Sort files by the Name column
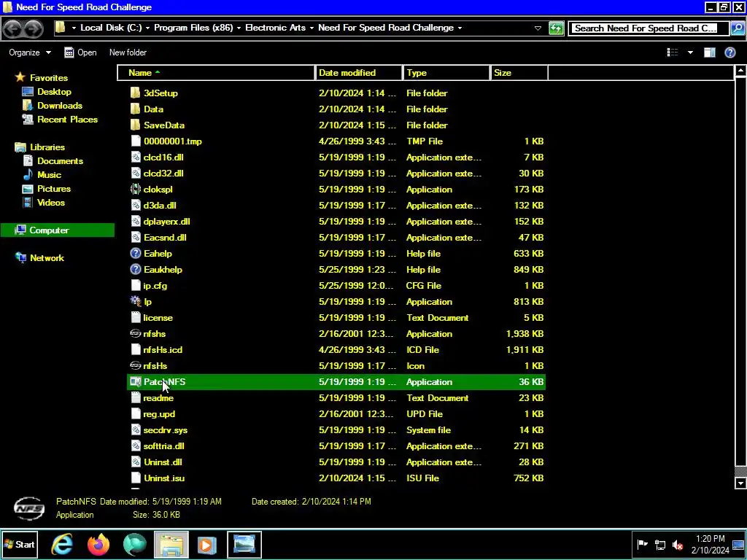Viewport: 747px width, 560px height. click(216, 73)
